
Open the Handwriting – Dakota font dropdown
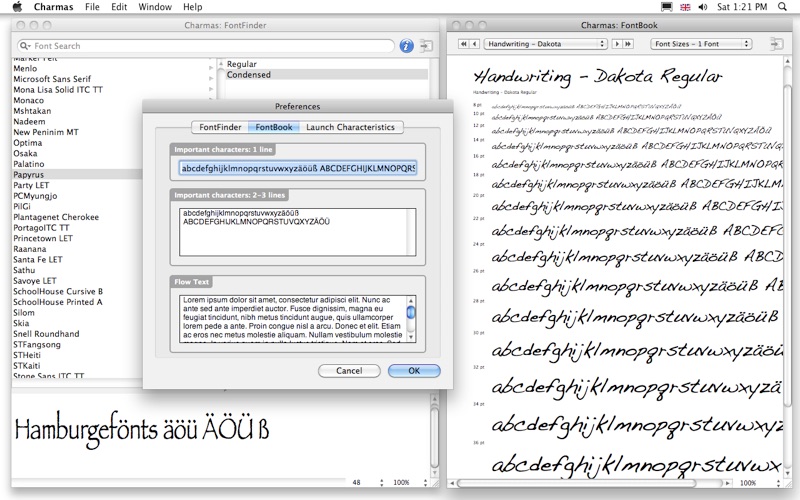(x=545, y=44)
